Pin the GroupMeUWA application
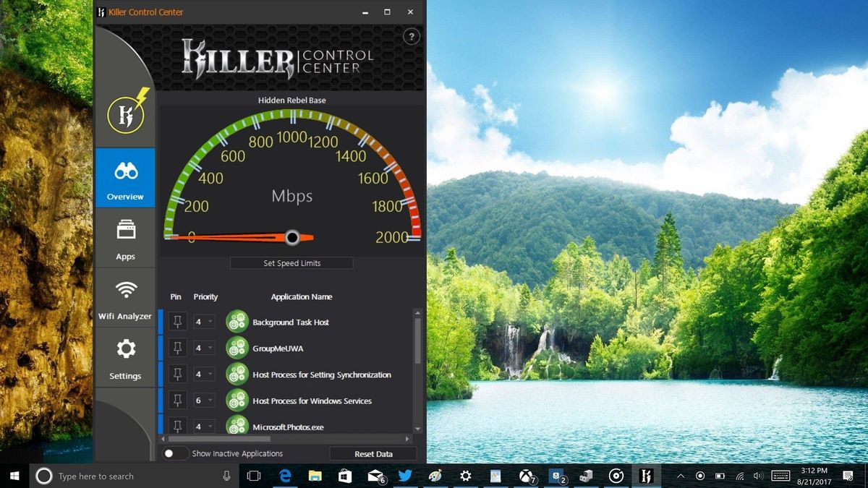Image resolution: width=868 pixels, height=488 pixels. pyautogui.click(x=178, y=348)
